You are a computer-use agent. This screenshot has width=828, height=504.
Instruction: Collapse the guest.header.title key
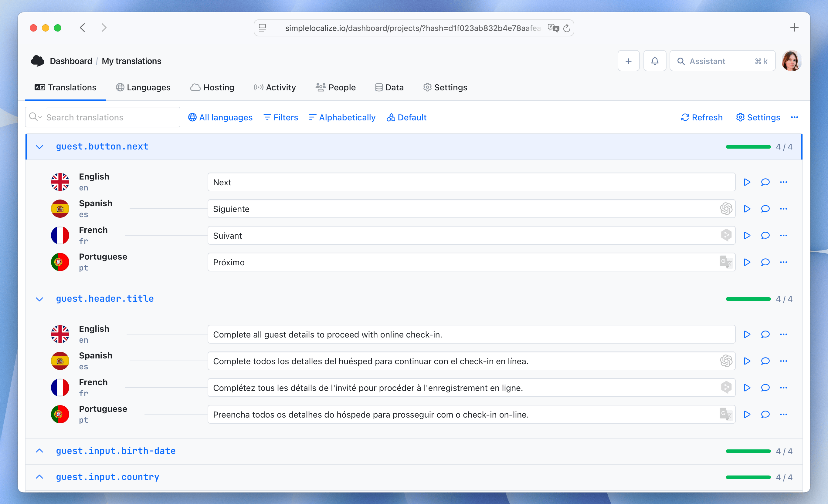tap(39, 299)
